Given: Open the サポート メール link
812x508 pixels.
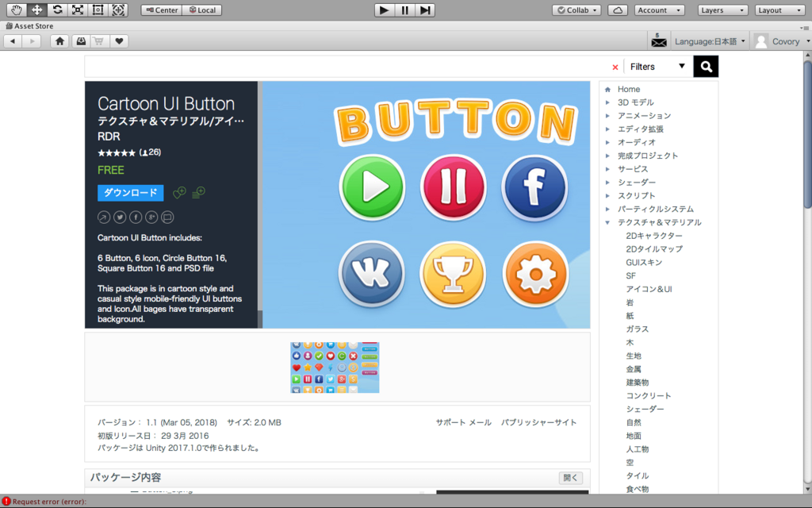Looking at the screenshot, I should tap(463, 422).
